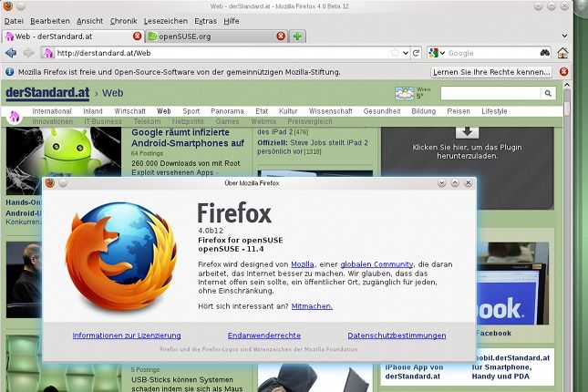Open the Gesundheit section
588x392 pixels.
click(382, 111)
